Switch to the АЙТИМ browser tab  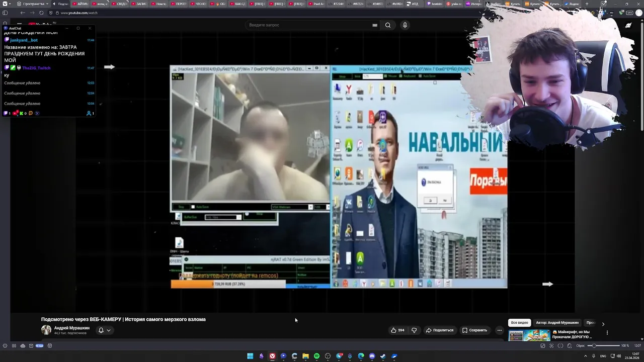[80, 4]
